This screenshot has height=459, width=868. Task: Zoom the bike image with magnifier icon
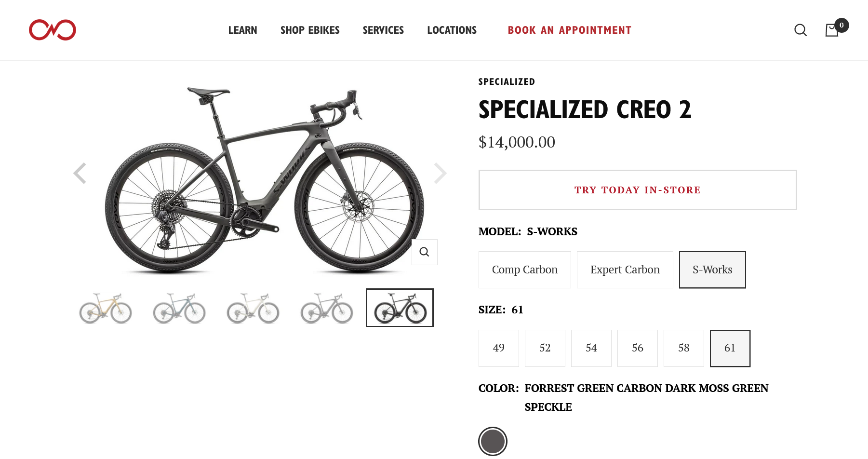(x=424, y=252)
